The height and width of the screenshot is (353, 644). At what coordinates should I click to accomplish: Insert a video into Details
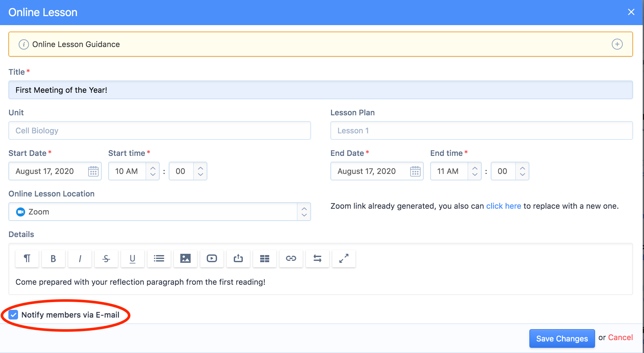212,259
